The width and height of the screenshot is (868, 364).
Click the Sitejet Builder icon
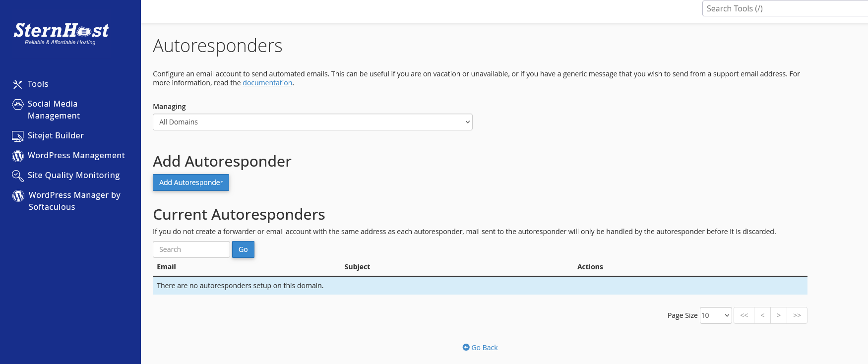tap(18, 136)
